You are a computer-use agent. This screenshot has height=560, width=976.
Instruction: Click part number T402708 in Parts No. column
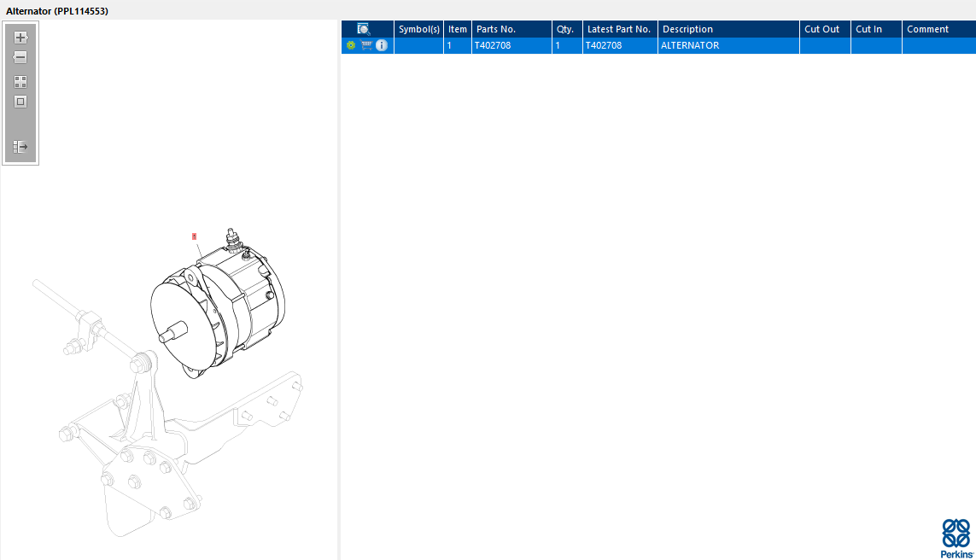point(511,45)
